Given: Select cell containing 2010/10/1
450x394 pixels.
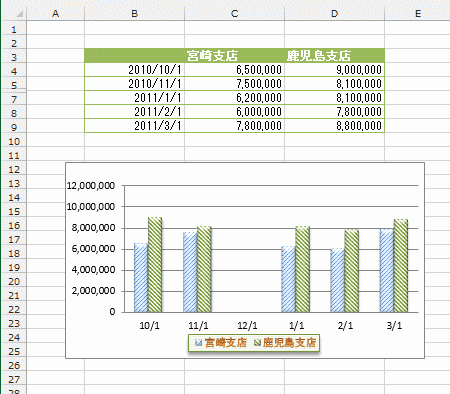Looking at the screenshot, I should pos(134,70).
